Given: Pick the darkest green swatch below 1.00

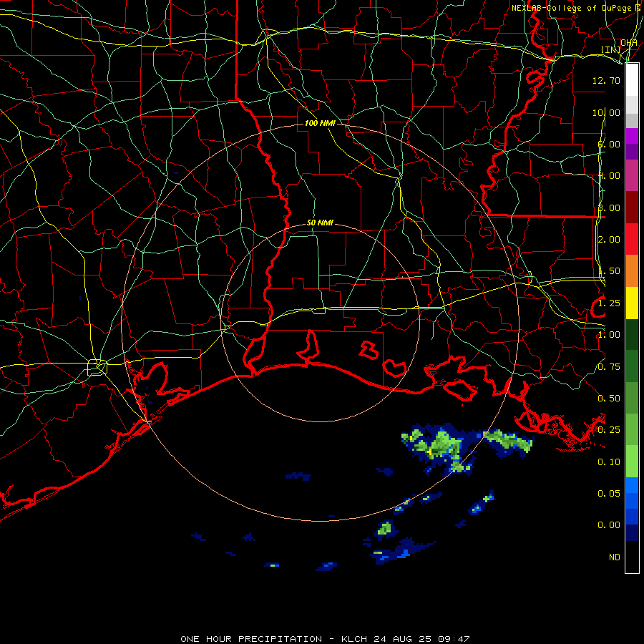Looking at the screenshot, I should coord(632,335).
